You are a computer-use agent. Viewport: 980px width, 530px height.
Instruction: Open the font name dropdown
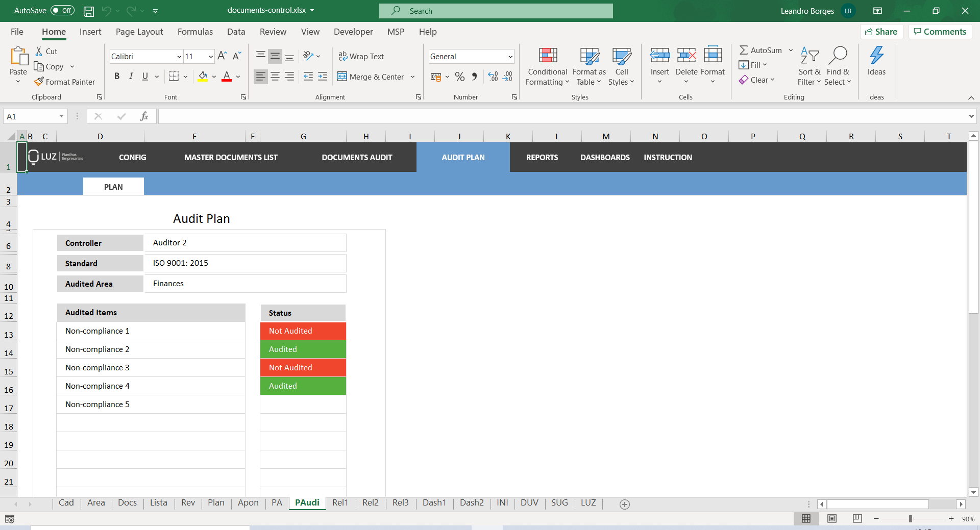point(179,56)
